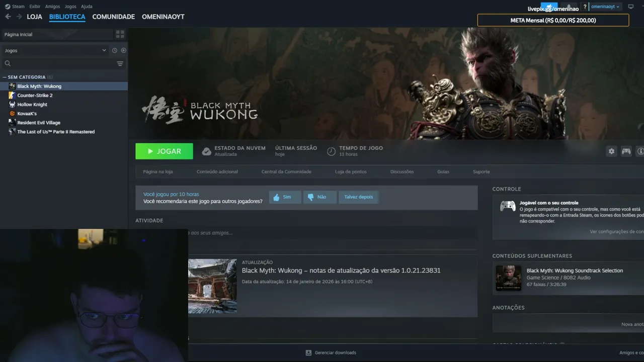Image resolution: width=644 pixels, height=362 pixels.
Task: Open game settings gear icon
Action: 611,151
